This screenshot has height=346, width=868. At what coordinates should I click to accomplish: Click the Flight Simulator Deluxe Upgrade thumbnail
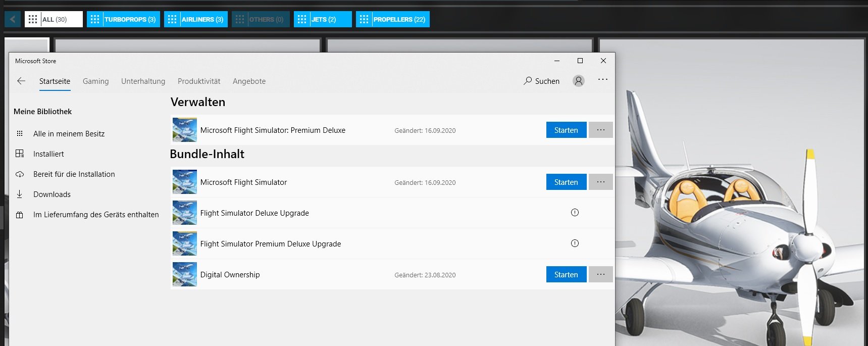(185, 213)
